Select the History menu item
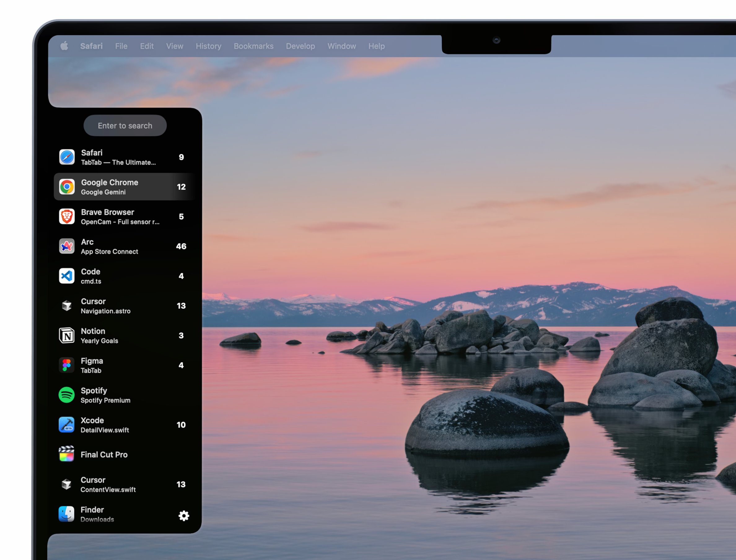This screenshot has width=736, height=560. [208, 46]
